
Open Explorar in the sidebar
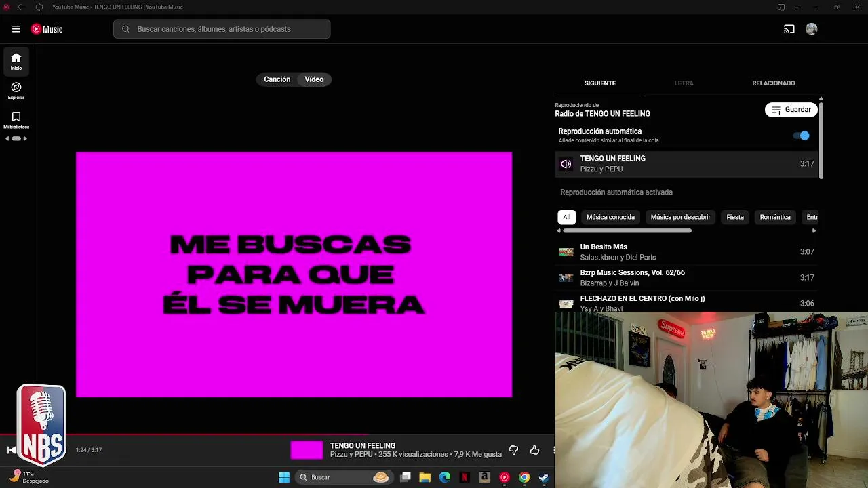tap(16, 91)
